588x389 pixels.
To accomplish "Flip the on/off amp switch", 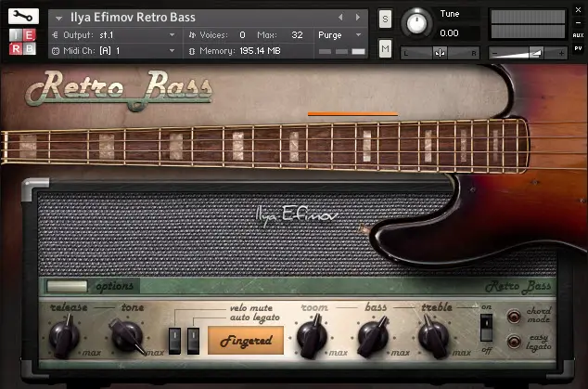I will 486,328.
